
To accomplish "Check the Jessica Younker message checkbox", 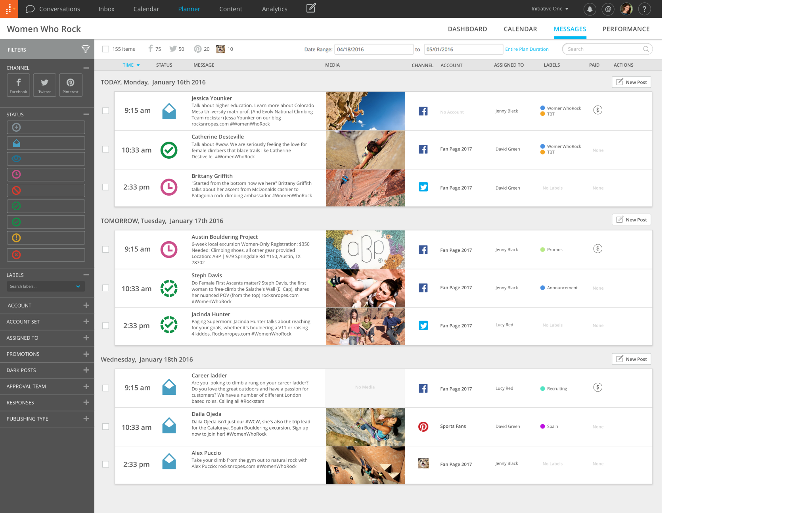I will click(x=105, y=111).
